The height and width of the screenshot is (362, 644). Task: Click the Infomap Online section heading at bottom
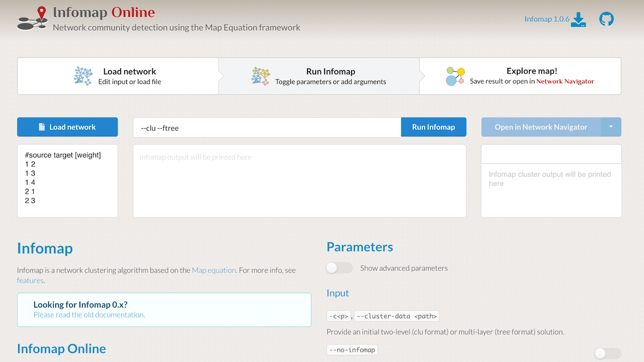pyautogui.click(x=61, y=349)
